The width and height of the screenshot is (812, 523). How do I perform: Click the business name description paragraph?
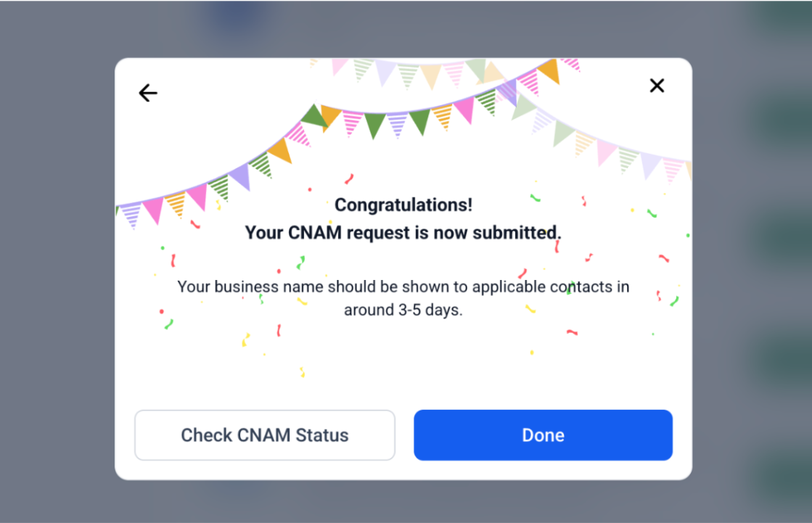coord(403,287)
